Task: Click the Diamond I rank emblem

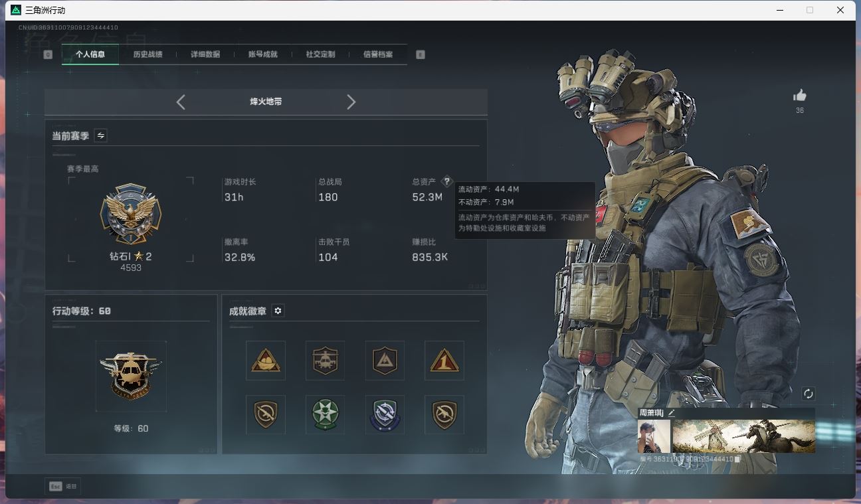Action: tap(131, 214)
